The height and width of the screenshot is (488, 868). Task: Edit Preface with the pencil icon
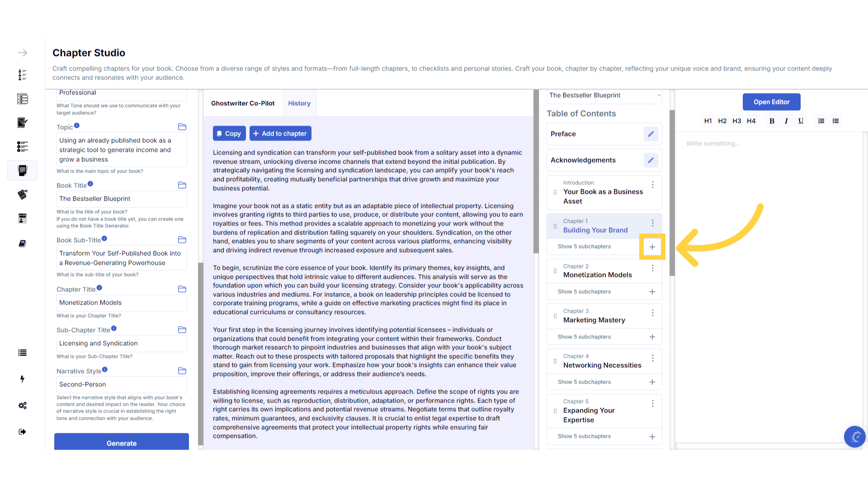[651, 134]
